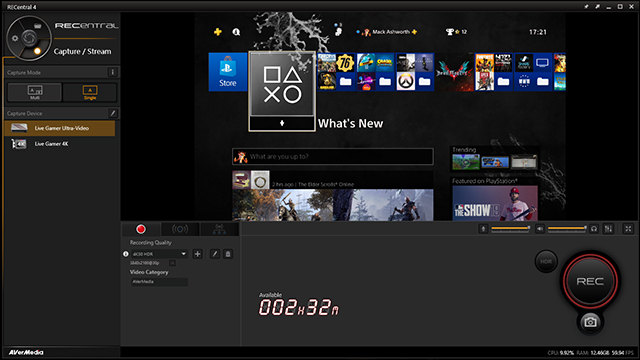This screenshot has height=360, width=640.
Task: Click the AVerMedia logo
Action: 26,352
